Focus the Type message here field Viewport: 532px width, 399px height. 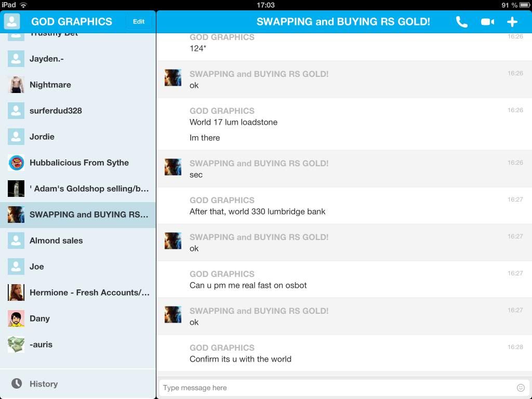(335, 388)
